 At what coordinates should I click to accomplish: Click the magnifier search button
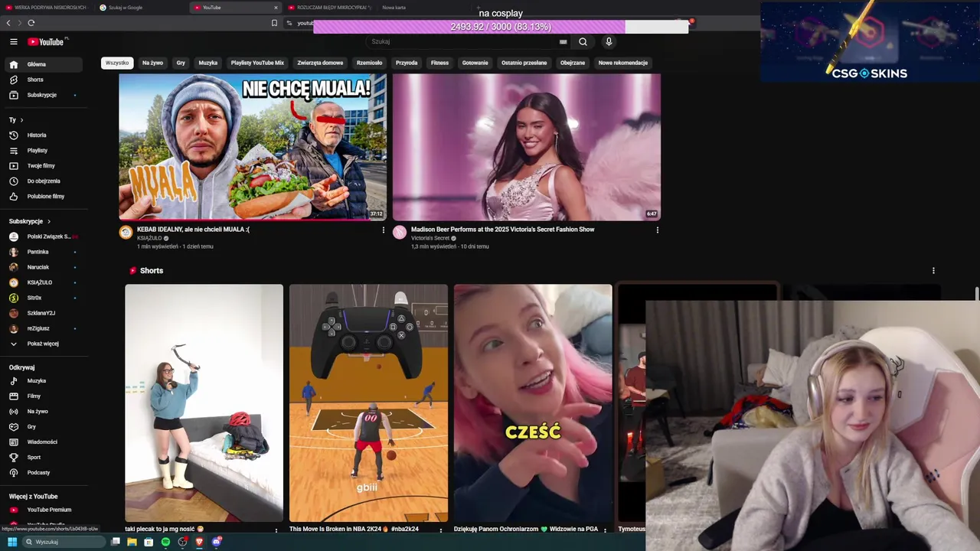[x=583, y=42]
